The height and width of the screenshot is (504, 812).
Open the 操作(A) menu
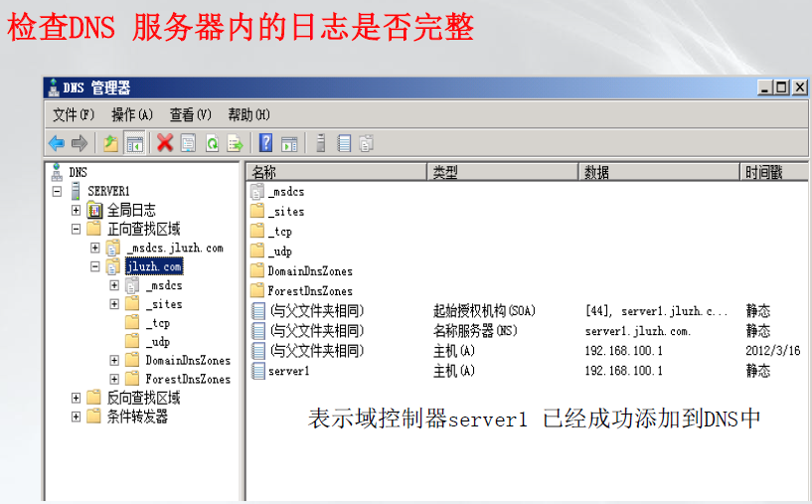[132, 114]
